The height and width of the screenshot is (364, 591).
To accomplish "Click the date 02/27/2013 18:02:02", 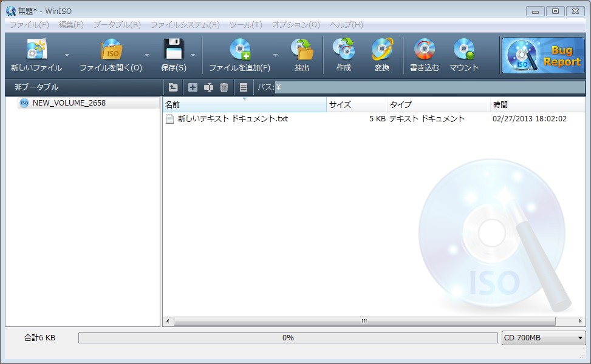I will tap(529, 119).
